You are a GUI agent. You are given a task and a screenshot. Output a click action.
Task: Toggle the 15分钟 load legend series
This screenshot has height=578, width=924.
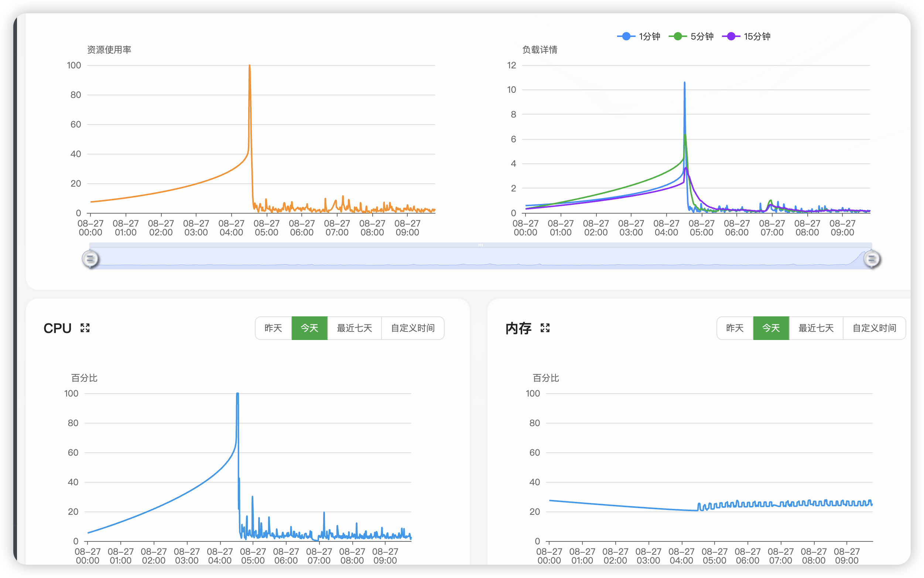(x=746, y=36)
